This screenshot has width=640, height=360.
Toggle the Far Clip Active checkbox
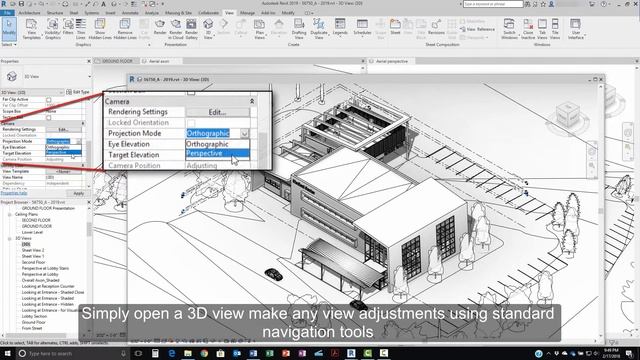point(49,100)
